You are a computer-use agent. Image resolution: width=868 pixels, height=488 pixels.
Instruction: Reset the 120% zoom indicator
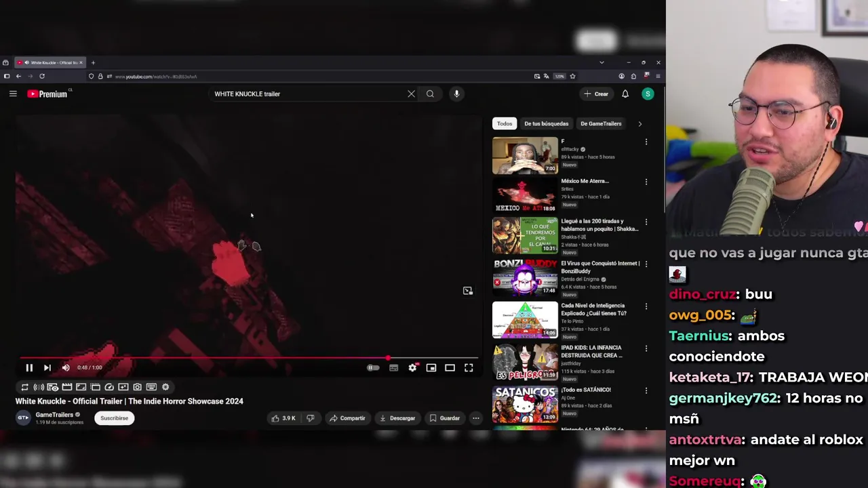click(x=559, y=77)
